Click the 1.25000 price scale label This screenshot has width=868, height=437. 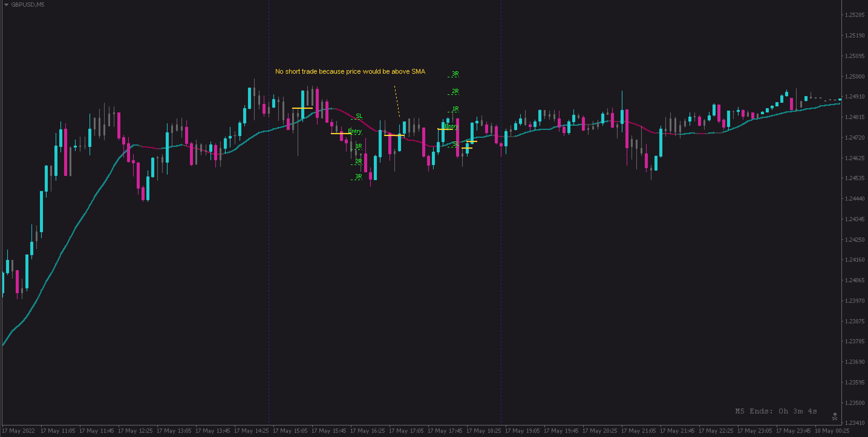[854, 76]
